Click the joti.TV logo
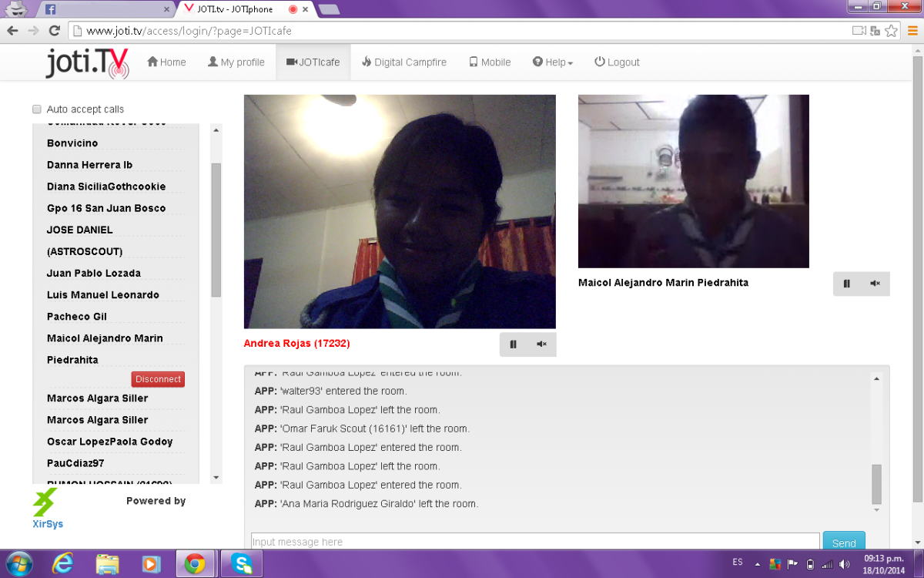This screenshot has width=924, height=578. pos(86,63)
